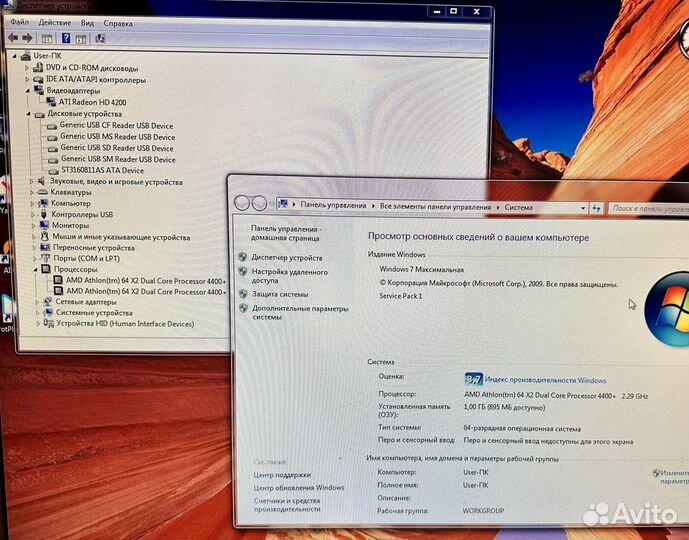Click Все элементы панели управления breadcrumb
The height and width of the screenshot is (540, 689).
435,207
